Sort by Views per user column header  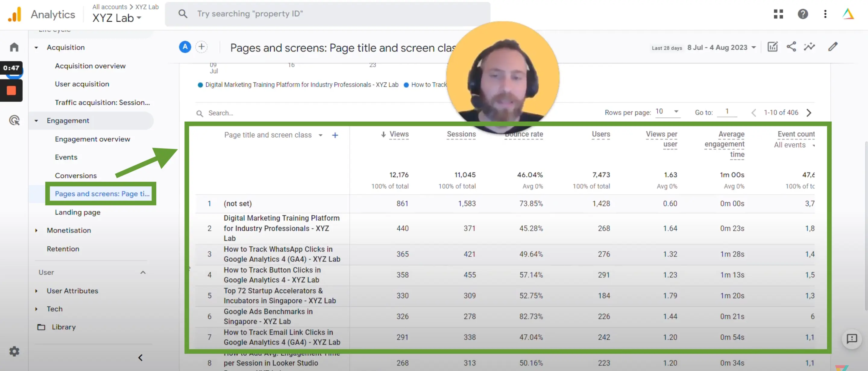pyautogui.click(x=661, y=139)
